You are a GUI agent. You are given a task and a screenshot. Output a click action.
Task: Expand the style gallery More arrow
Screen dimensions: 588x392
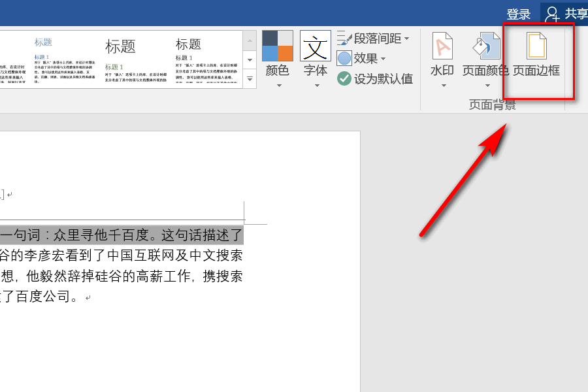click(x=250, y=79)
